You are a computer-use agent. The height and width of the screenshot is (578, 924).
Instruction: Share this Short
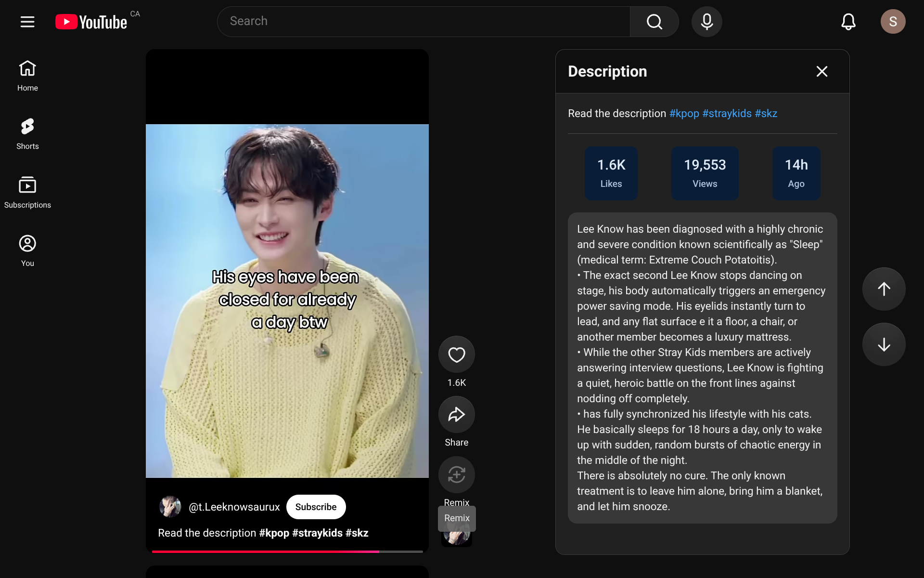tap(456, 415)
